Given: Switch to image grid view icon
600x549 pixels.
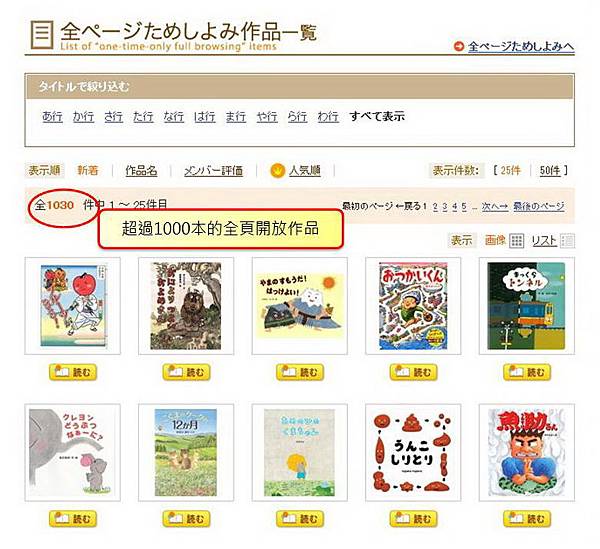Looking at the screenshot, I should coord(516,241).
